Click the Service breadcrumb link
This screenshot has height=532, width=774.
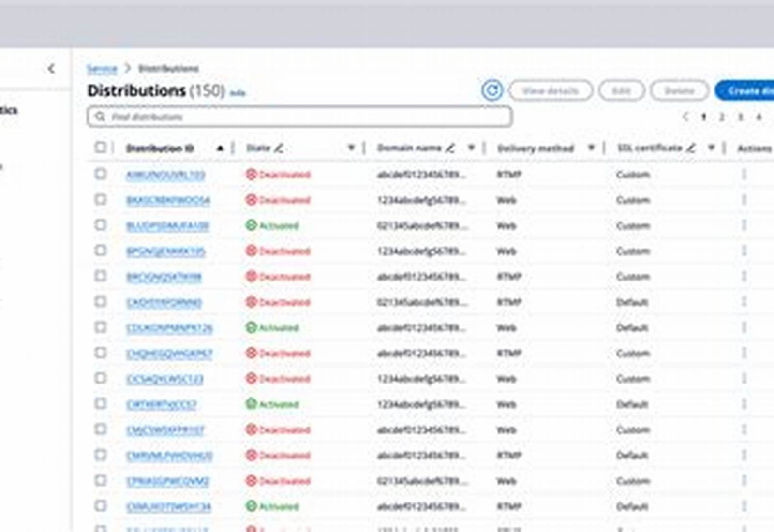click(102, 69)
